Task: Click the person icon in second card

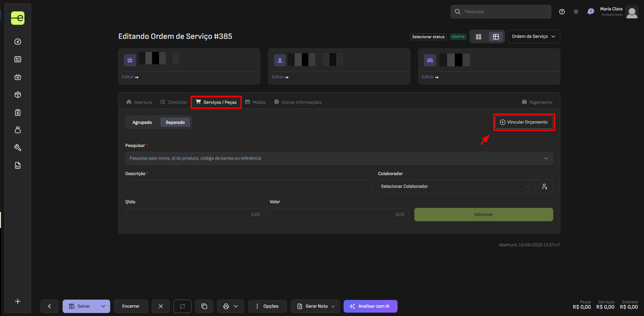Action: pos(280,60)
